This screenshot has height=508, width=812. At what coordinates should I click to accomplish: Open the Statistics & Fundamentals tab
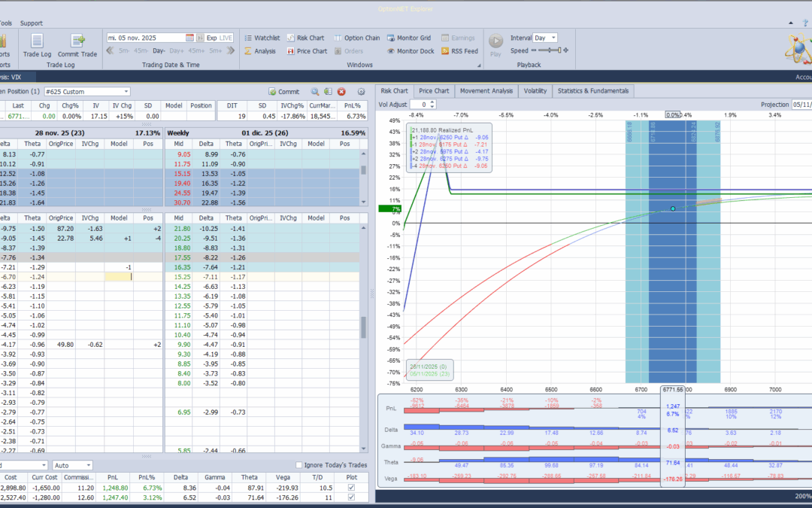[x=592, y=91]
